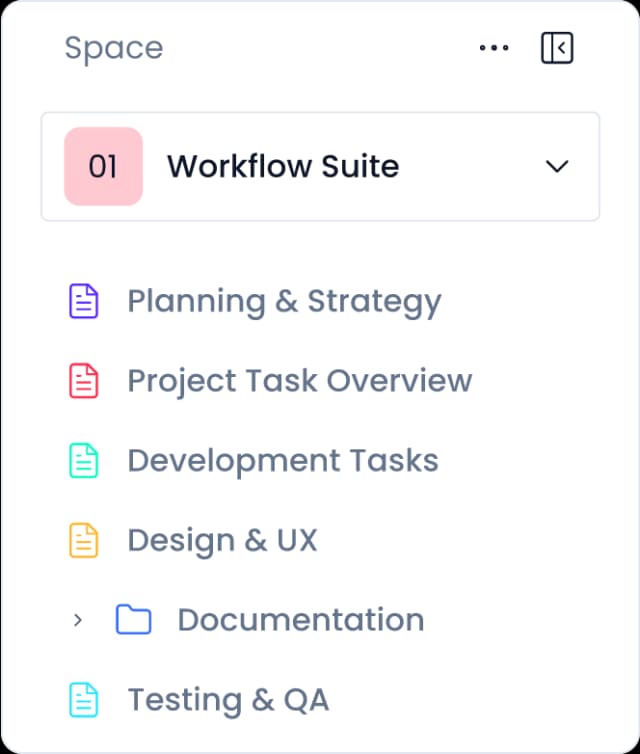The image size is (640, 754).
Task: Select the Documentation folder label
Action: click(x=300, y=620)
